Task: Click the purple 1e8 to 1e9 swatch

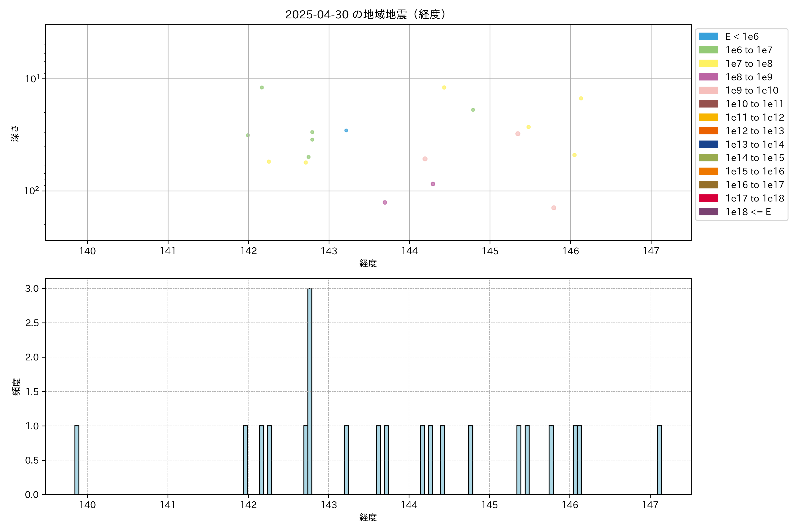Action: click(x=708, y=77)
